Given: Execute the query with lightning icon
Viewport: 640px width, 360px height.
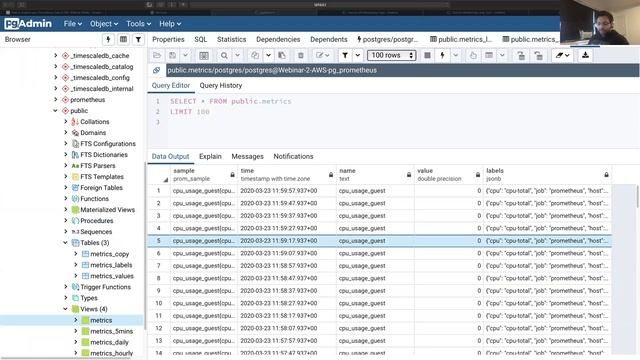Looking at the screenshot, I should (x=442, y=55).
